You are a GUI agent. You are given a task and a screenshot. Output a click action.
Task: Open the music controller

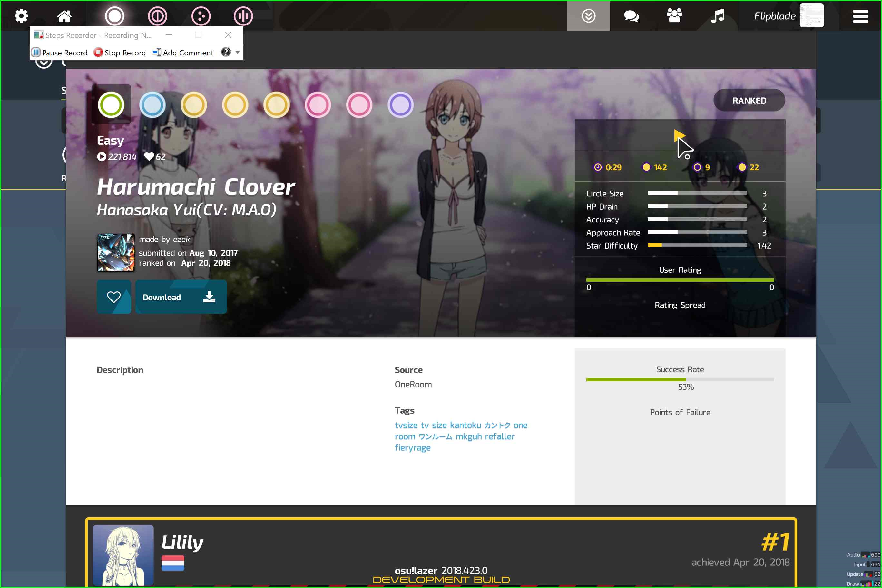(717, 16)
